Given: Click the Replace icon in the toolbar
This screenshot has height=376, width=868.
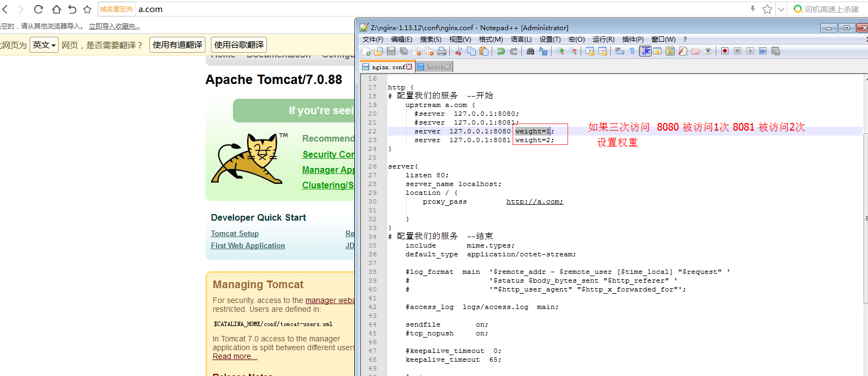Looking at the screenshot, I should tap(543, 51).
